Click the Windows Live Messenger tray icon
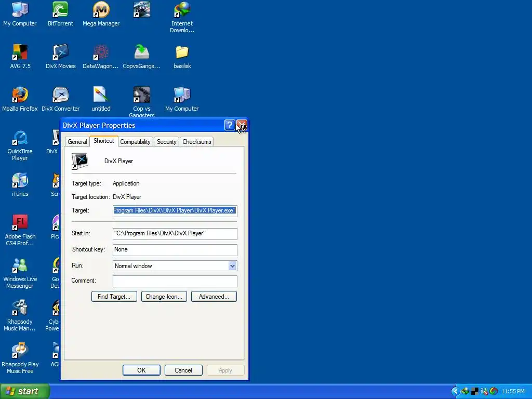Screen dimensions: 532x399 click(x=484, y=391)
